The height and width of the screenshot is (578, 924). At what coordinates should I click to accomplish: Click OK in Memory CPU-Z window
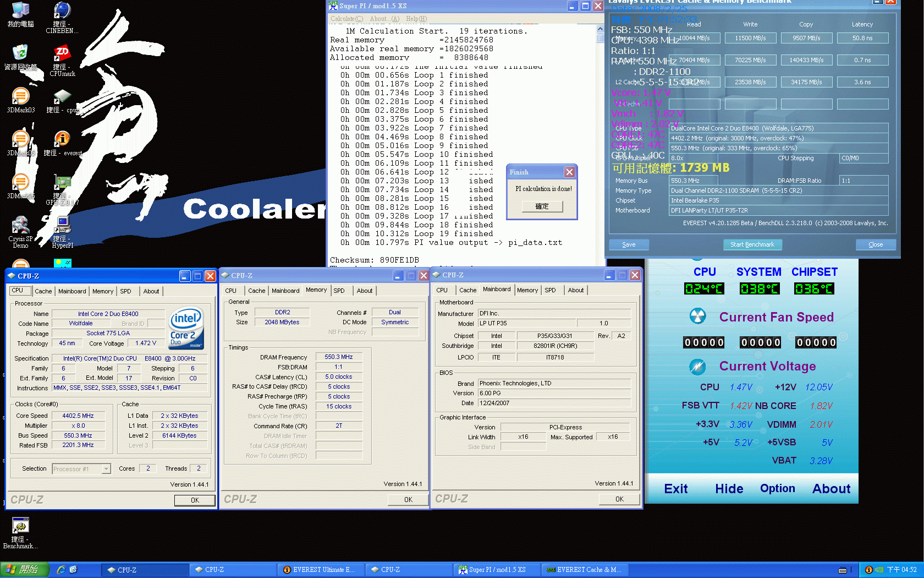click(x=408, y=500)
